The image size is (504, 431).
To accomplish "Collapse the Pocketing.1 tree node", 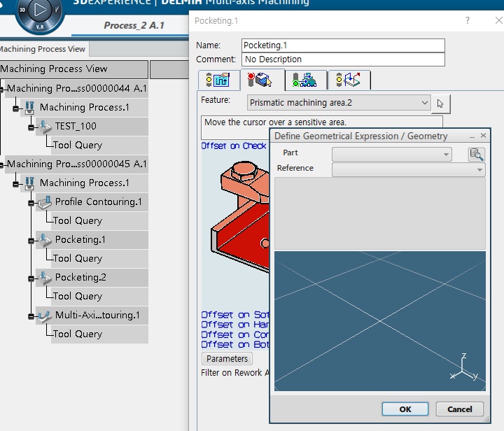I will 31,241.
